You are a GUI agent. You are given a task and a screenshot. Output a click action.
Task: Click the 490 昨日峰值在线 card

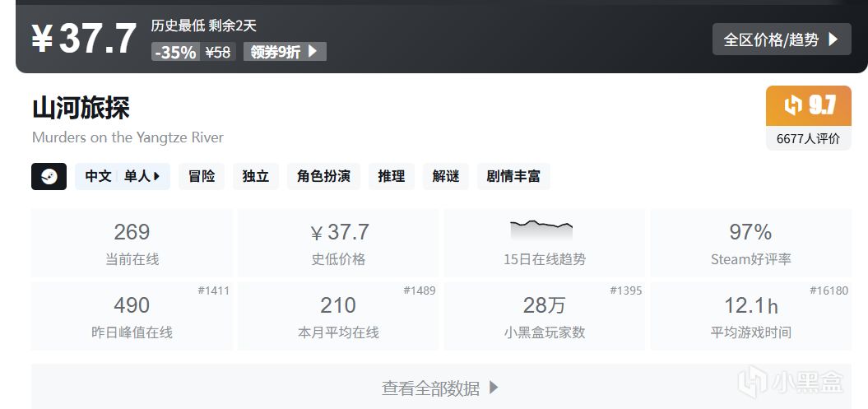point(132,316)
